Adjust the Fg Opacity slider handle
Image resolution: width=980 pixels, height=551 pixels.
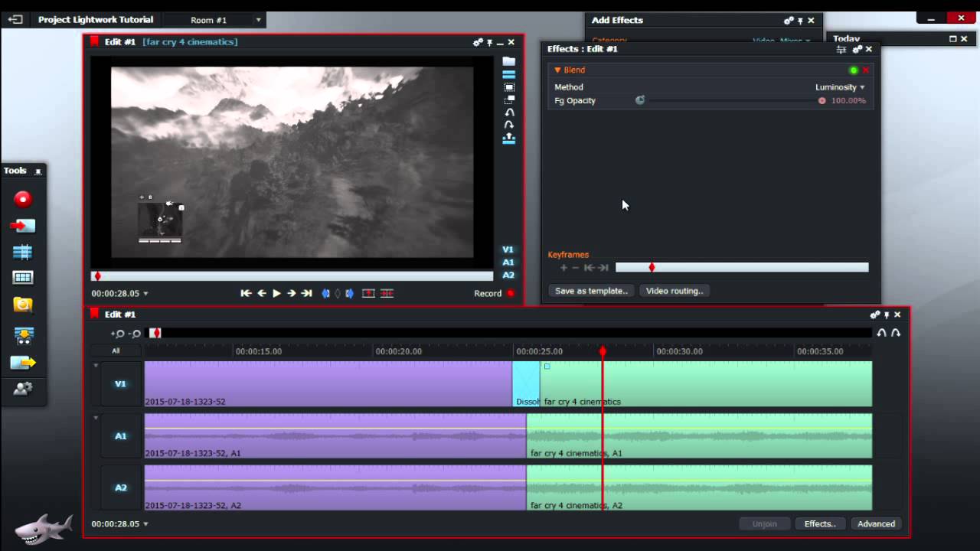point(822,100)
